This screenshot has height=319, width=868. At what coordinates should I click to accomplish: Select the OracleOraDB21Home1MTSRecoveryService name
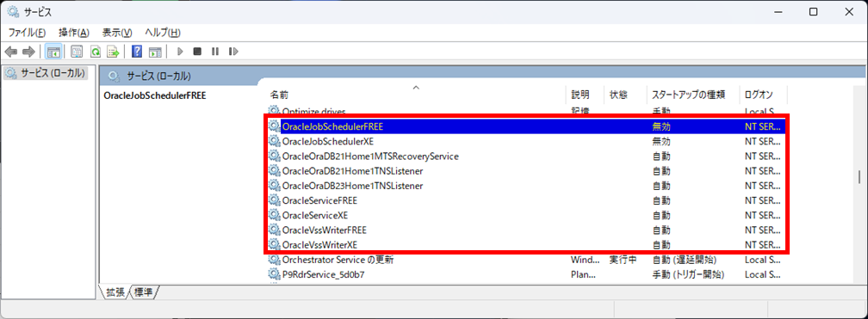(x=370, y=156)
